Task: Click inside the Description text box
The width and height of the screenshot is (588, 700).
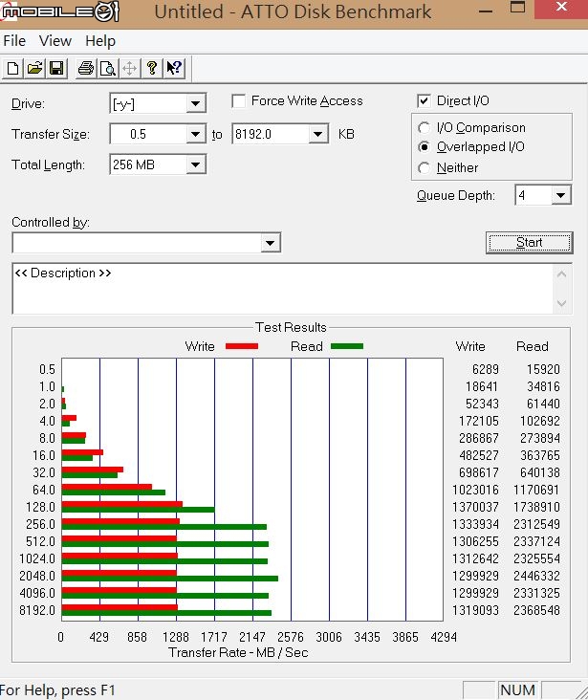Action: tap(283, 289)
